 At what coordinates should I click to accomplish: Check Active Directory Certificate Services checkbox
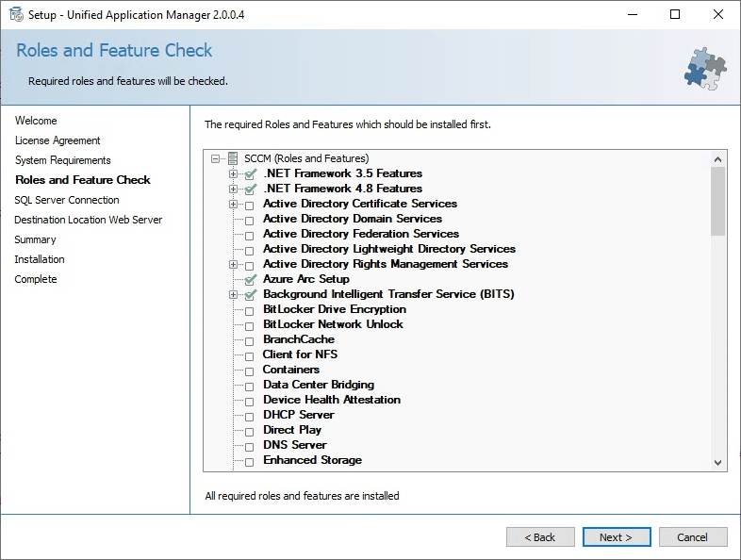[250, 206]
